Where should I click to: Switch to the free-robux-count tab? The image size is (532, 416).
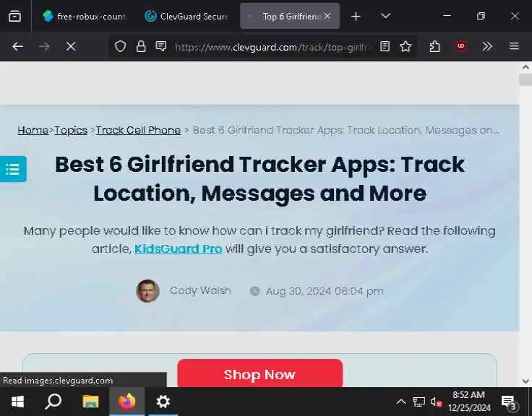85,17
